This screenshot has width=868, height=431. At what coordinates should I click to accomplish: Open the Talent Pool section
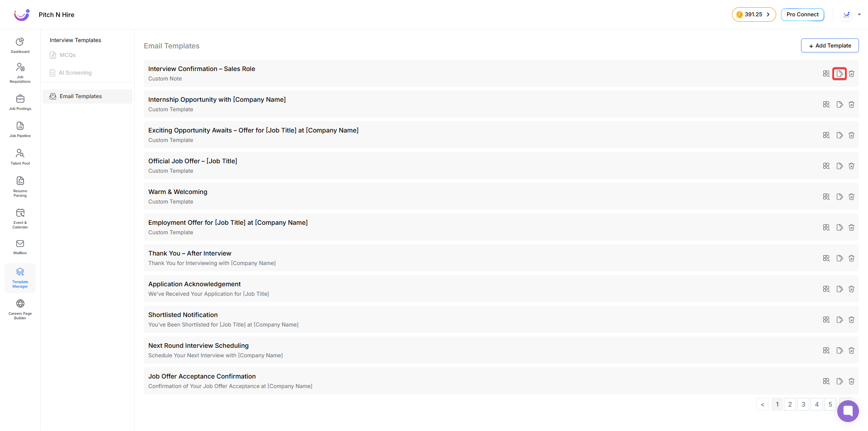(x=20, y=156)
